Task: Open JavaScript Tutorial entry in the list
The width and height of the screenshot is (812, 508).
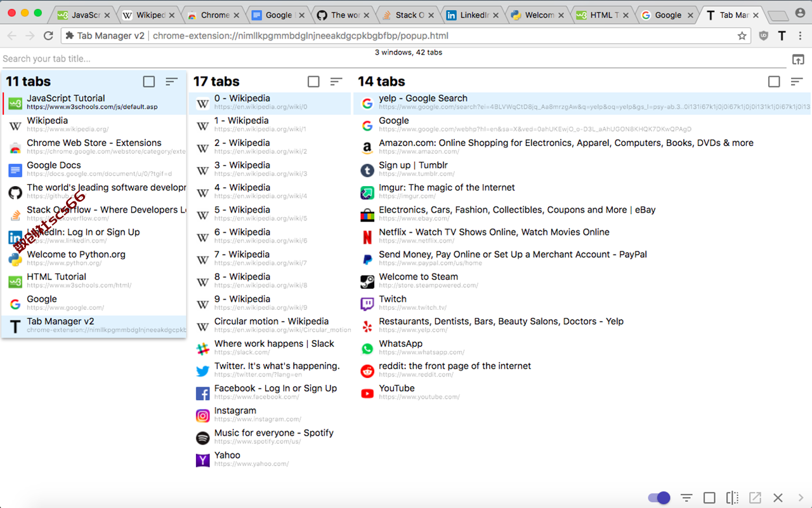Action: click(95, 103)
